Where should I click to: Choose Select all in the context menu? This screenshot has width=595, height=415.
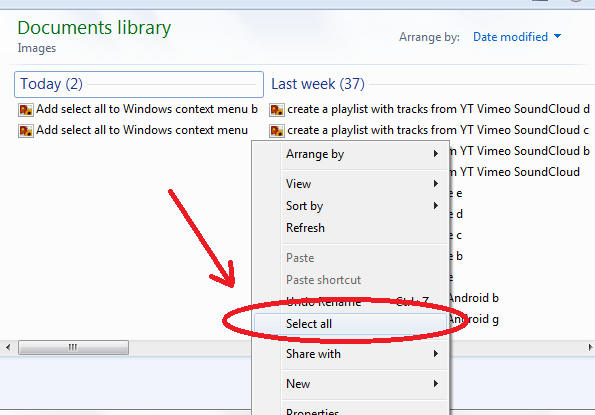[x=351, y=324]
